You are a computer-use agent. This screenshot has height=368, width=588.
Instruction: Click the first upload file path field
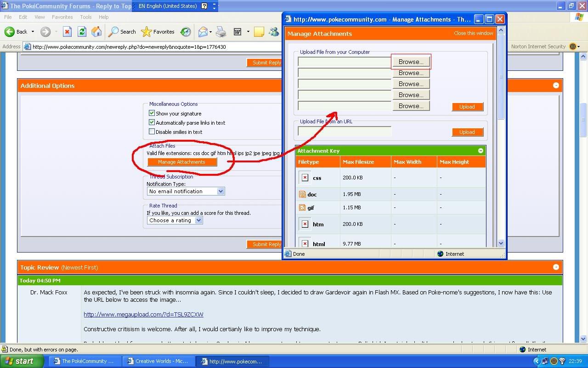coord(345,62)
